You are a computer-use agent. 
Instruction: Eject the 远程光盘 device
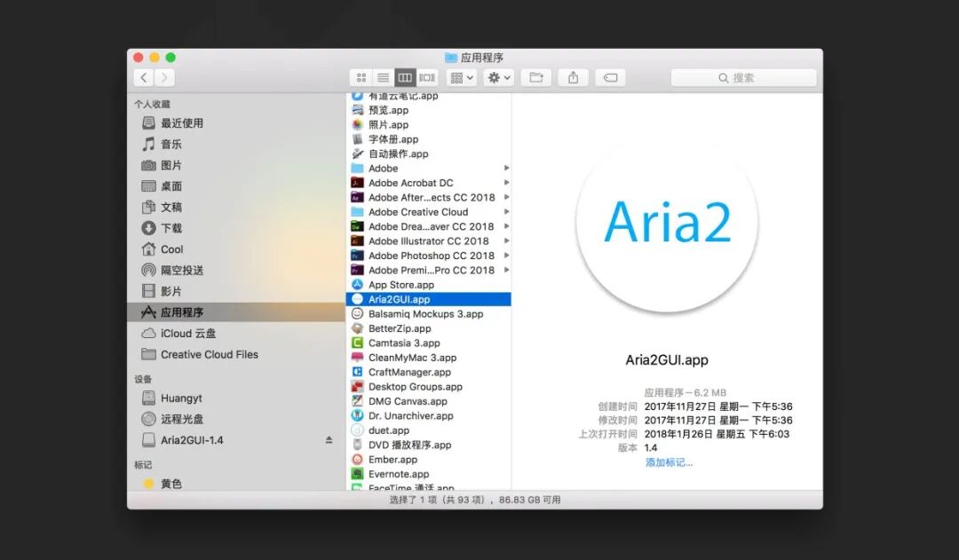coord(183,418)
